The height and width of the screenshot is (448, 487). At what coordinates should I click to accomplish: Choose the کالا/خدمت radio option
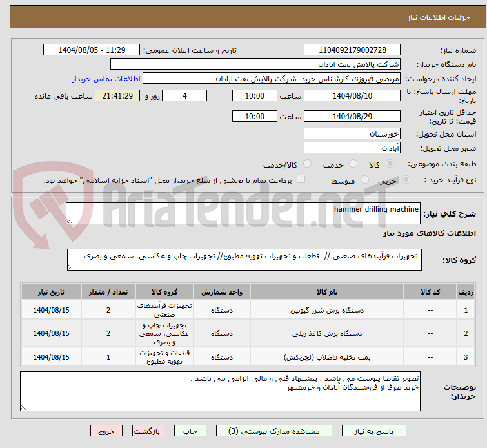pyautogui.click(x=306, y=164)
